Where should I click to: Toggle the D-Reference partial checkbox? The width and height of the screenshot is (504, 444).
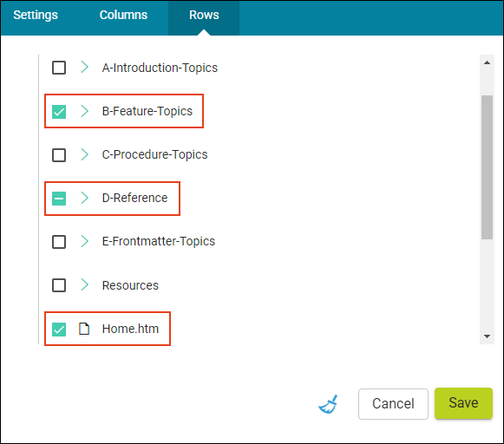59,199
